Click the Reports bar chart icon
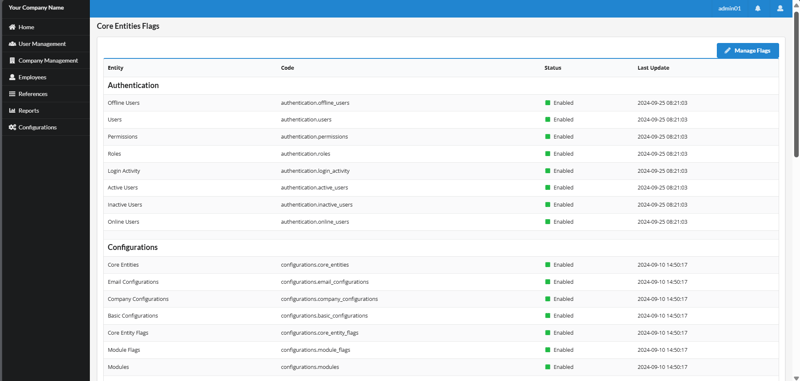The width and height of the screenshot is (800, 381). pos(12,110)
